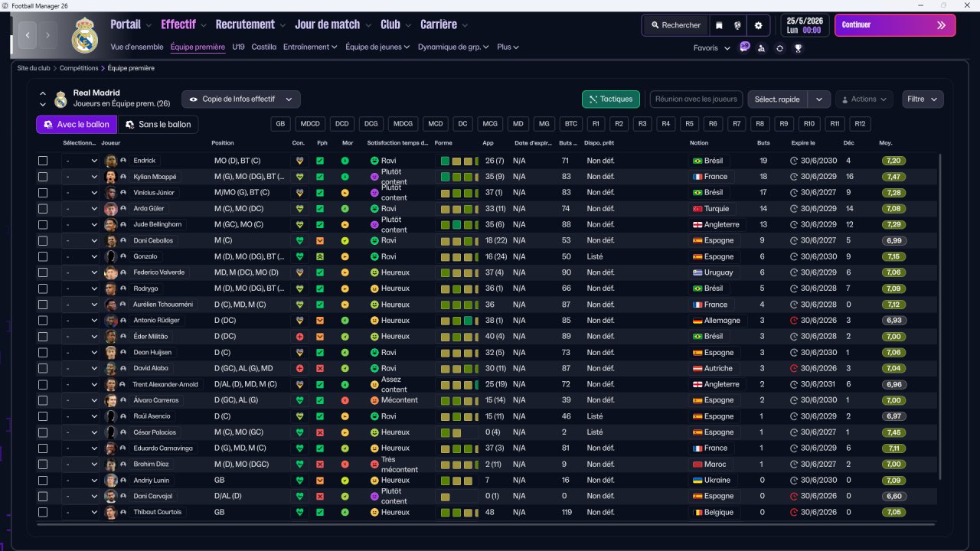Go back with the left arrow button

pyautogui.click(x=28, y=35)
